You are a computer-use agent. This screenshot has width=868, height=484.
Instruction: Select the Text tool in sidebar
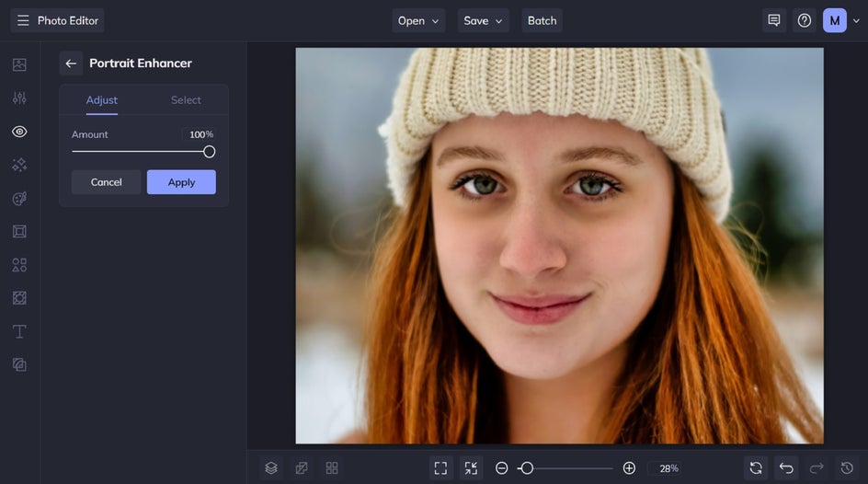[x=19, y=331]
